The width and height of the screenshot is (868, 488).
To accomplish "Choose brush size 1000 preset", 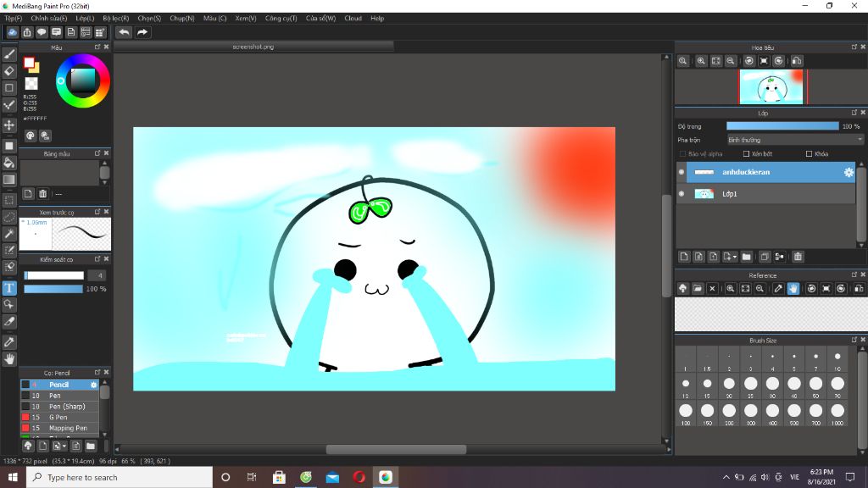I will click(x=837, y=413).
